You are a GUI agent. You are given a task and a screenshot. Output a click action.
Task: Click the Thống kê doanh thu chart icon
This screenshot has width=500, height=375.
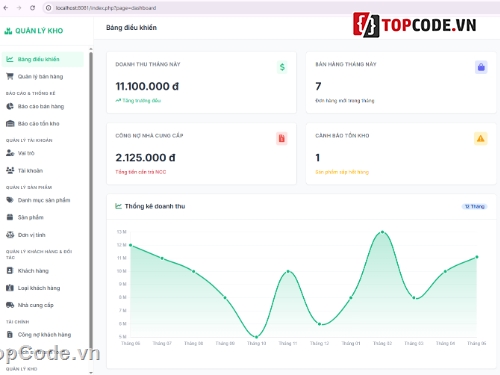118,206
